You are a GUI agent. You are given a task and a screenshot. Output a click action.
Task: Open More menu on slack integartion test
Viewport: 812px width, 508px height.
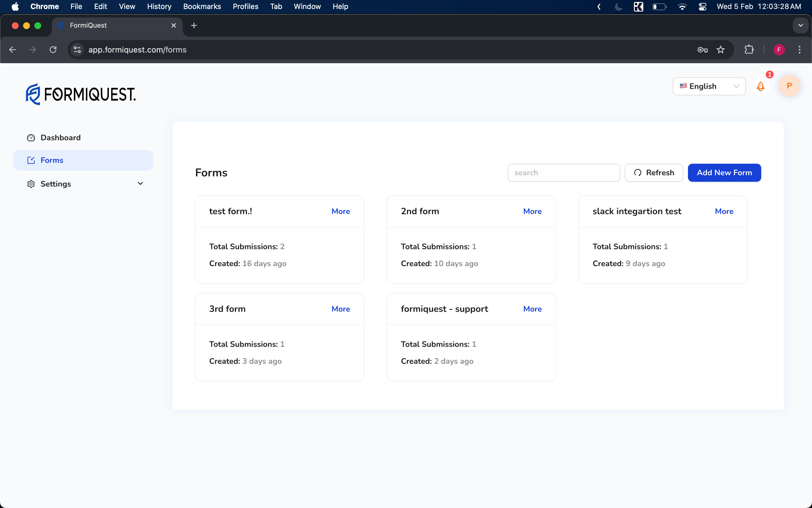pos(724,211)
